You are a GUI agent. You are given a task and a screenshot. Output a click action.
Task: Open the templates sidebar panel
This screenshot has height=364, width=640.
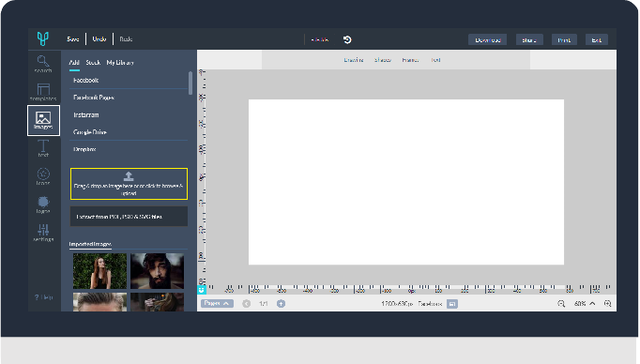pyautogui.click(x=43, y=92)
